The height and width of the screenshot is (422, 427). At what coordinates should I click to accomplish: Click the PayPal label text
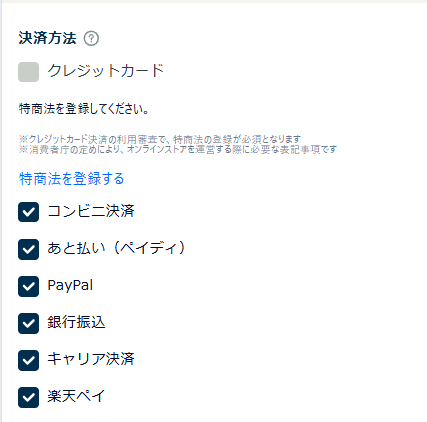coord(70,286)
